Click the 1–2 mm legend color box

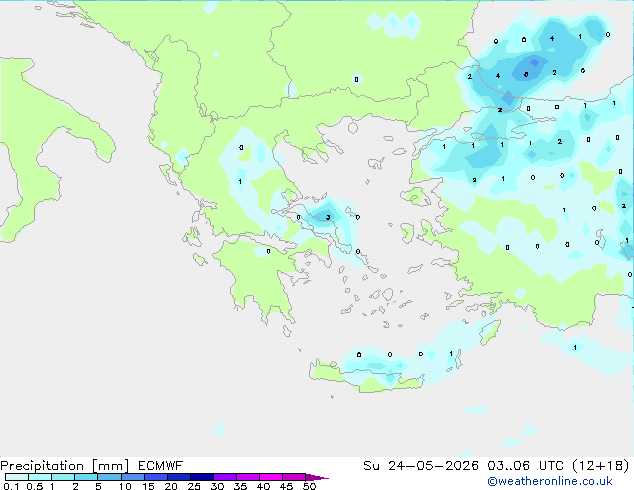(63, 477)
